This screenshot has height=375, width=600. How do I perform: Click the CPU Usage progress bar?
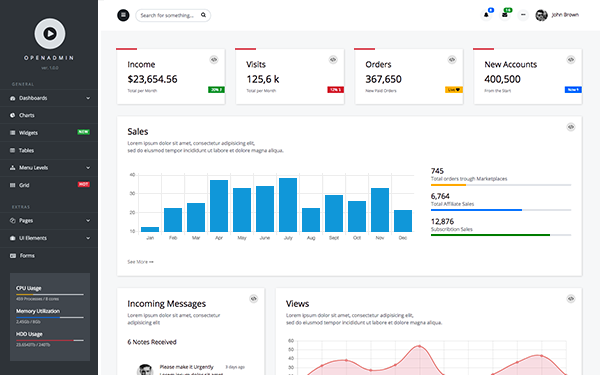(50, 295)
